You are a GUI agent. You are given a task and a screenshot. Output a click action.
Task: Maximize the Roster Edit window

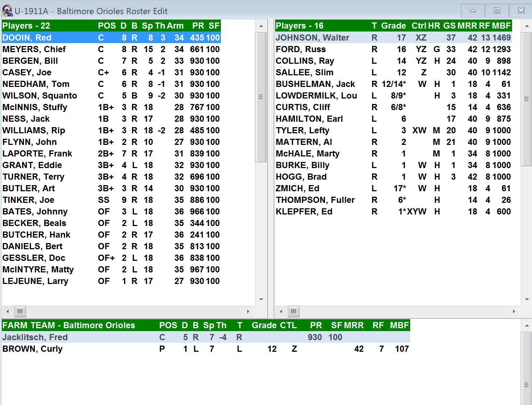coord(497,11)
